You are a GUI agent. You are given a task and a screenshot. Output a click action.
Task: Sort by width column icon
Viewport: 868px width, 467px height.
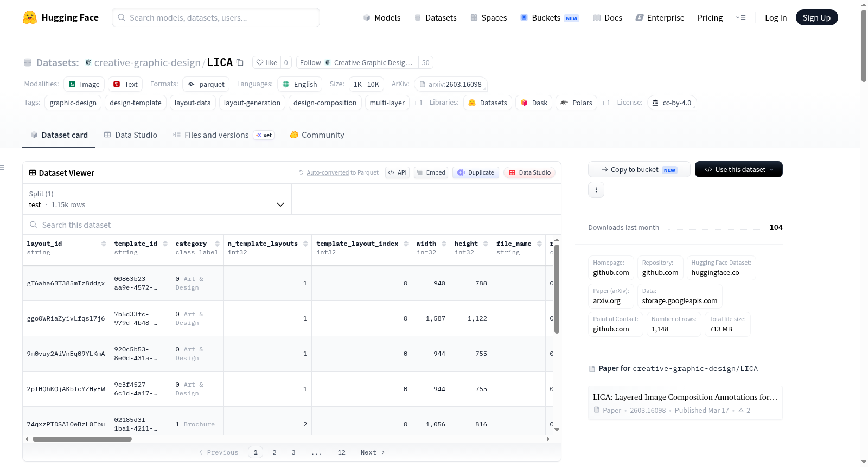click(x=444, y=244)
